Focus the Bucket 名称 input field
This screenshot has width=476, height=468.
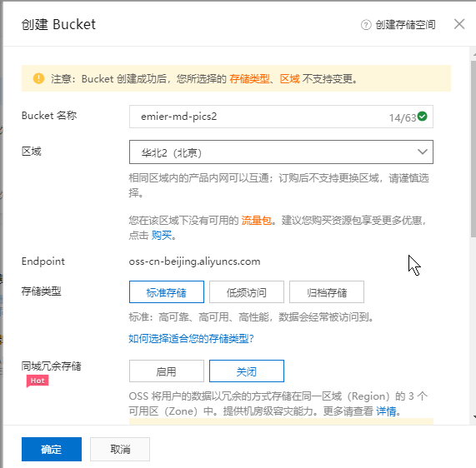[x=281, y=117]
